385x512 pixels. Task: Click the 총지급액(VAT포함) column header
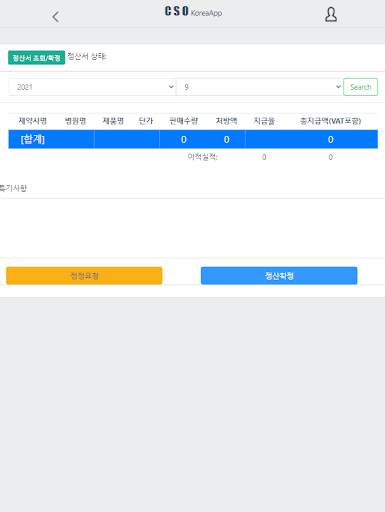(330, 121)
